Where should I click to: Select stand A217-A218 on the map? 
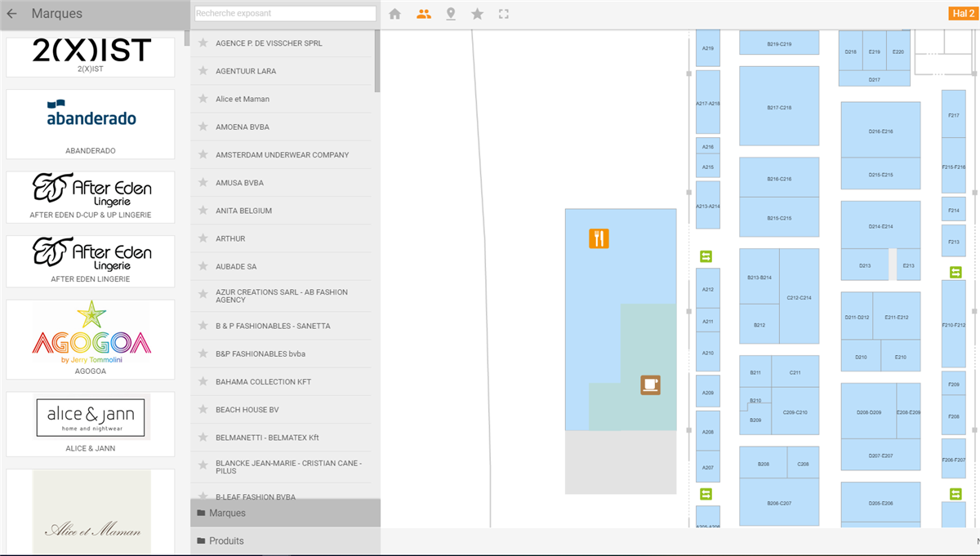pos(708,102)
